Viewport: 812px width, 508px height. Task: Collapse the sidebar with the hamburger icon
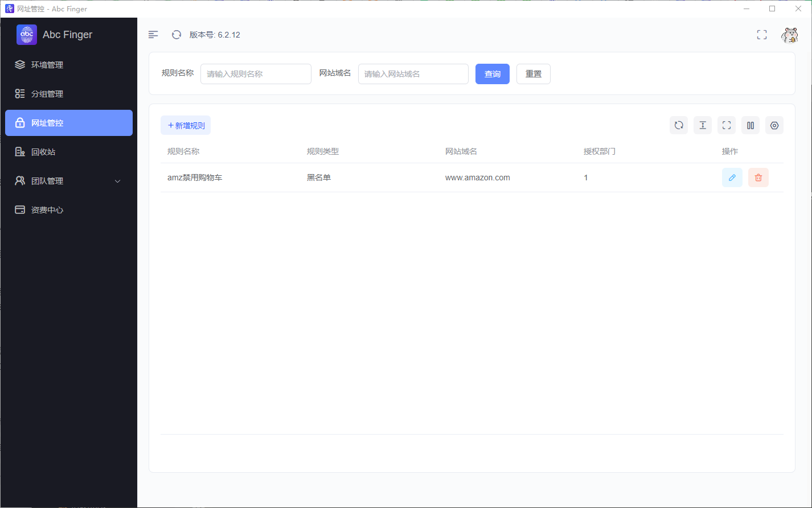click(153, 35)
